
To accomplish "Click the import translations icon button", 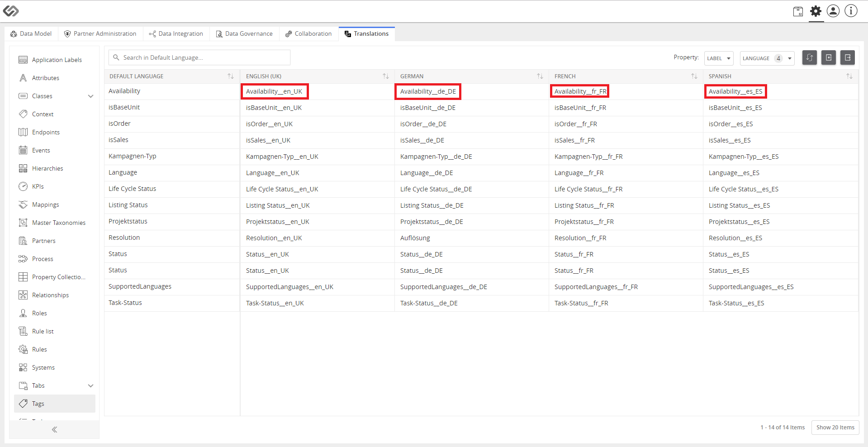I will [829, 57].
